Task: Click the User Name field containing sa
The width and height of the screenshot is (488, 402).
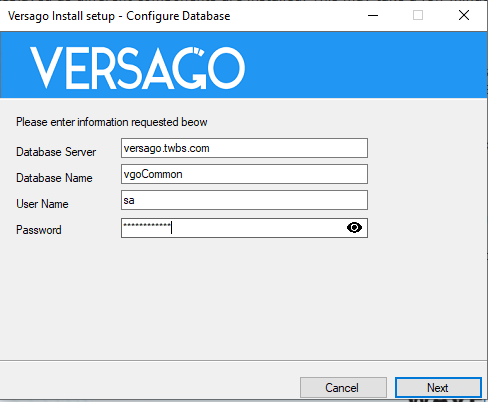Action: tap(244, 200)
